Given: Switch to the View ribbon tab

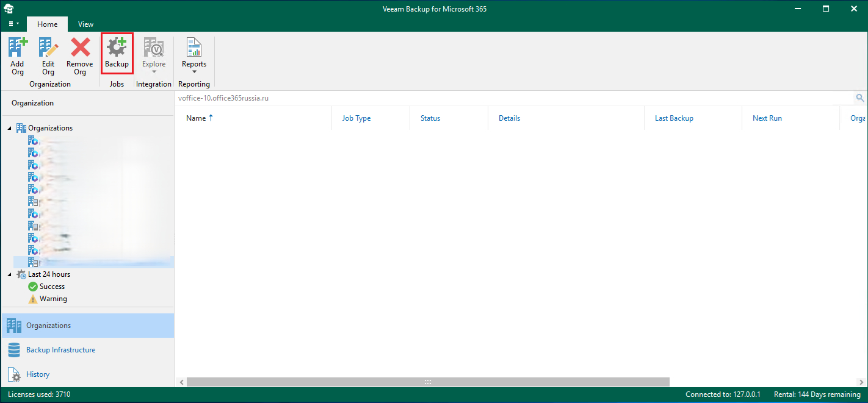Looking at the screenshot, I should [x=86, y=24].
